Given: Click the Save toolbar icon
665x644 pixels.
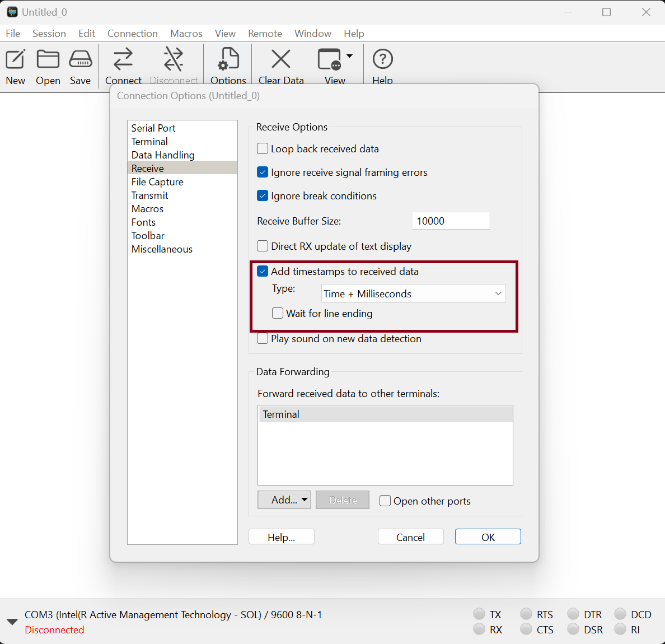Looking at the screenshot, I should click(x=81, y=60).
